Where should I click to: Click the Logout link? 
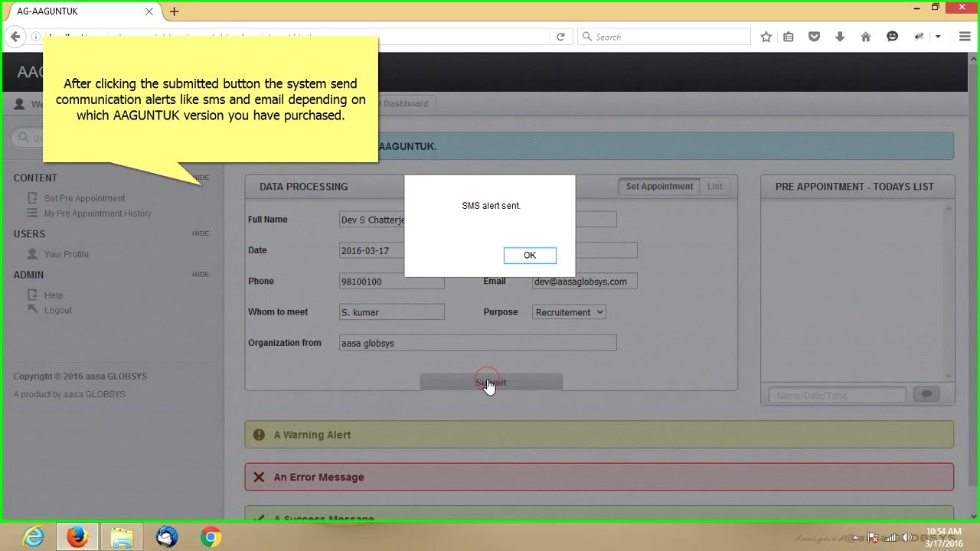click(x=58, y=311)
